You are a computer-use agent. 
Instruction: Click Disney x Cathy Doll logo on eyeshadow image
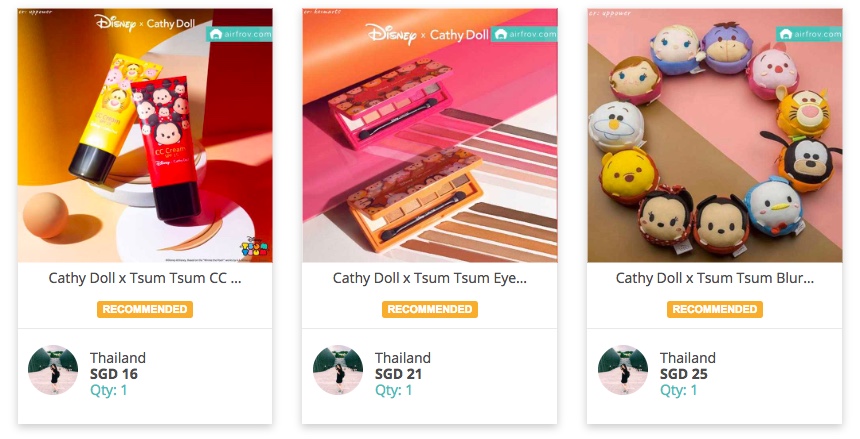pos(427,34)
